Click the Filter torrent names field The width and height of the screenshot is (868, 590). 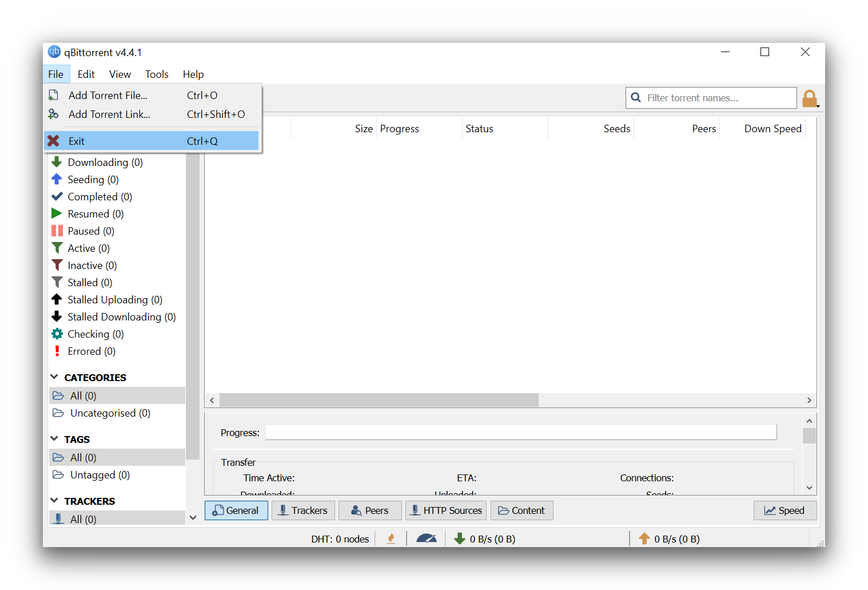[x=711, y=98]
